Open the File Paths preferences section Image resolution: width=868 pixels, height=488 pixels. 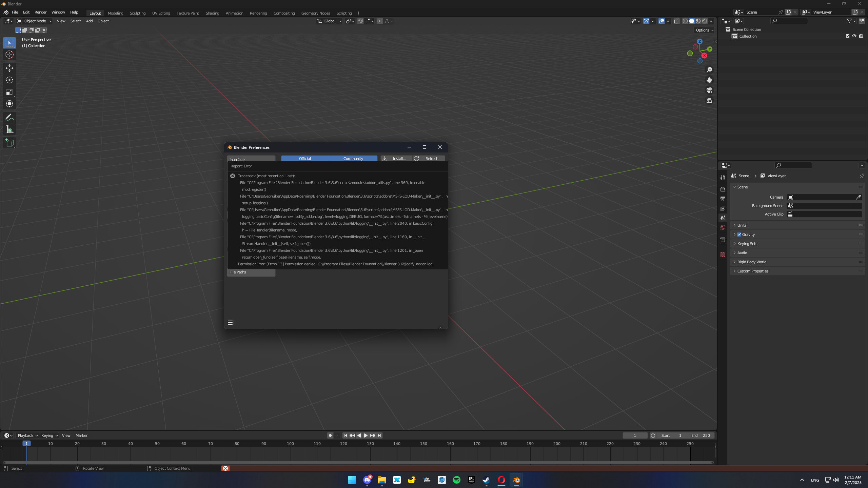tap(251, 272)
